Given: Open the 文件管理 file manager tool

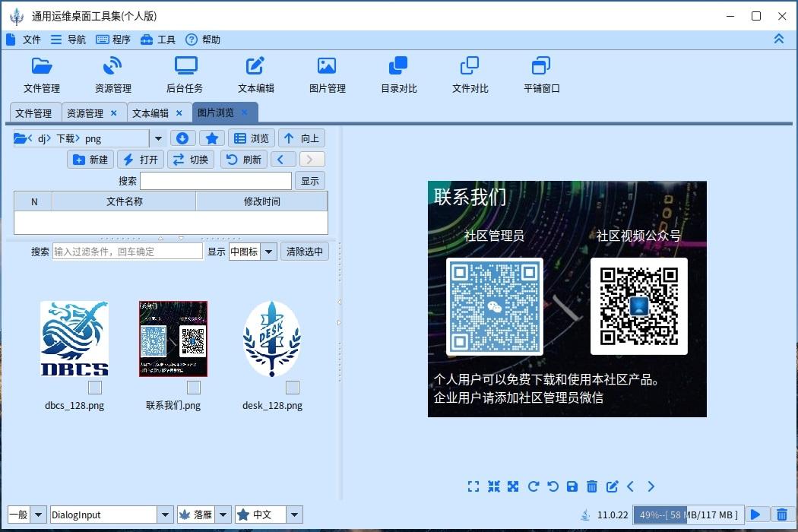Looking at the screenshot, I should [x=42, y=74].
